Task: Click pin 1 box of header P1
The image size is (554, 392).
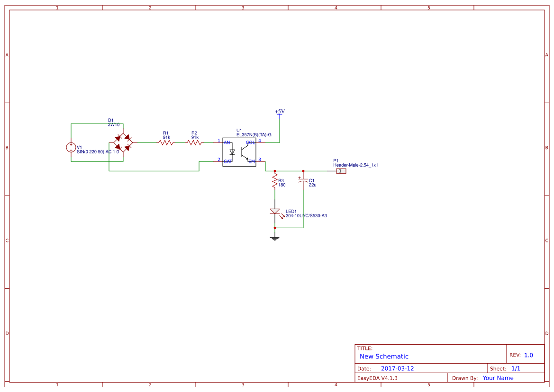Action: click(x=341, y=170)
